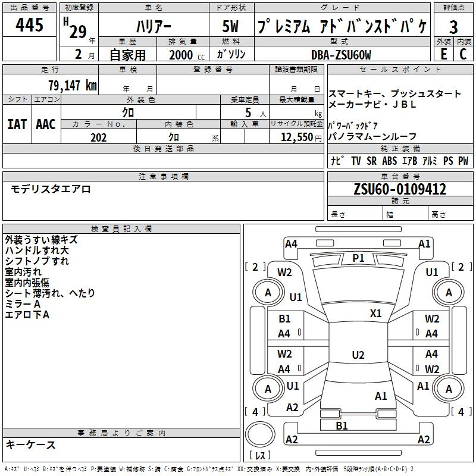Screen dimensions: 476x476
Task: Click the rear-left wheel circle marked A
Action: (268, 389)
